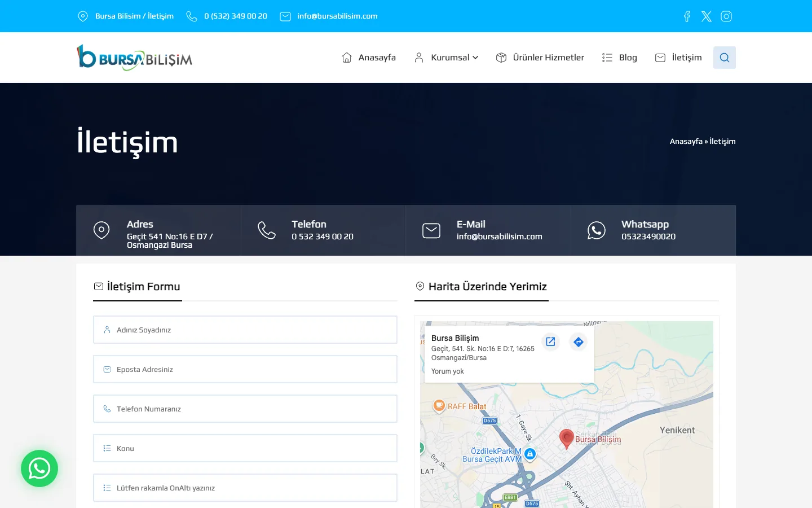The width and height of the screenshot is (812, 508).
Task: Click the Bursa Bilişim logo
Action: coord(134,58)
